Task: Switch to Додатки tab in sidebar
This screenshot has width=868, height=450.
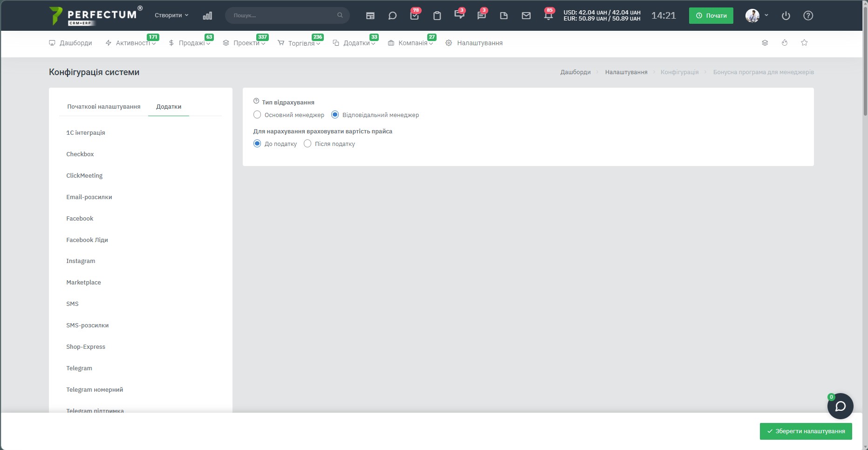Action: click(x=169, y=107)
